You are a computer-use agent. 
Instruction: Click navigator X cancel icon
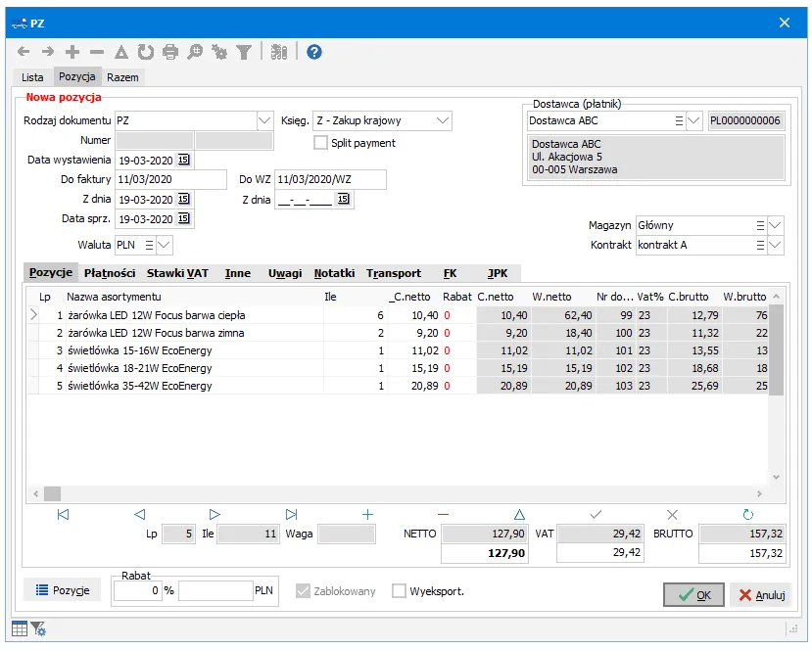672,514
